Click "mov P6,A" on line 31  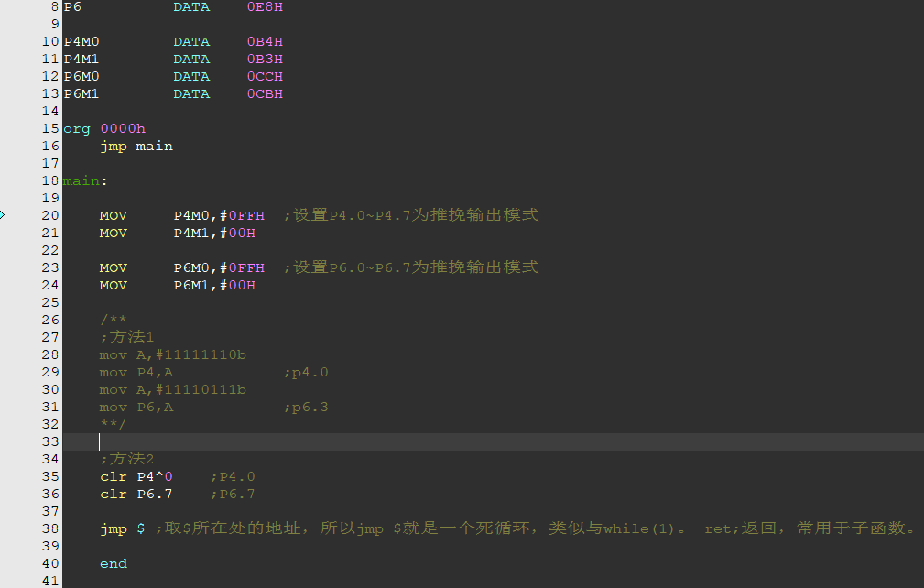pyautogui.click(x=136, y=408)
